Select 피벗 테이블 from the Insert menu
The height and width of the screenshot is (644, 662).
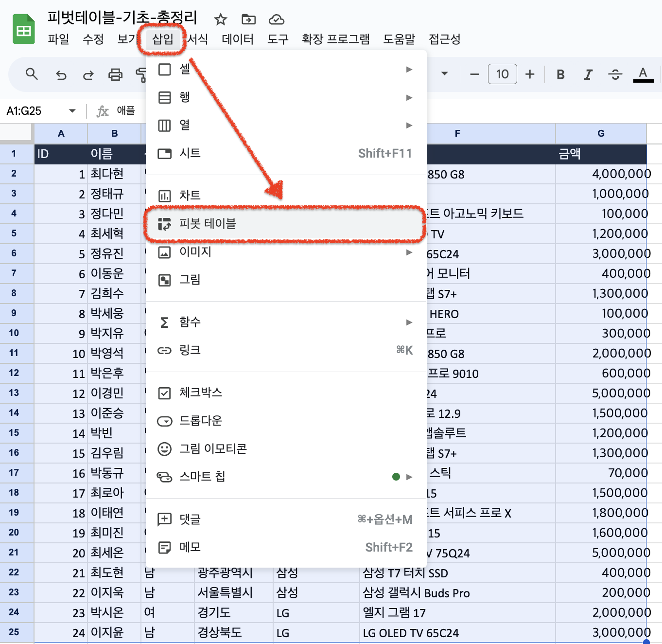(284, 225)
